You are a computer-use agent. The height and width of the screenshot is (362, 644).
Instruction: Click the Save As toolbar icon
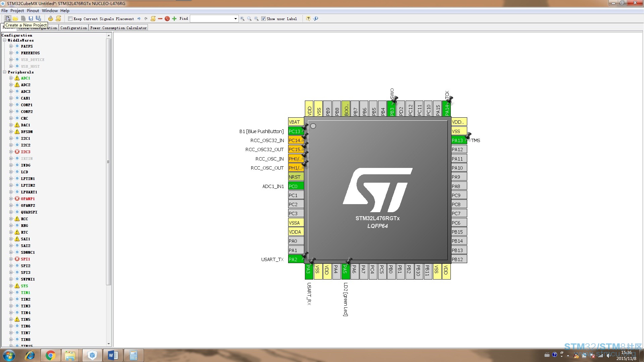tap(38, 18)
